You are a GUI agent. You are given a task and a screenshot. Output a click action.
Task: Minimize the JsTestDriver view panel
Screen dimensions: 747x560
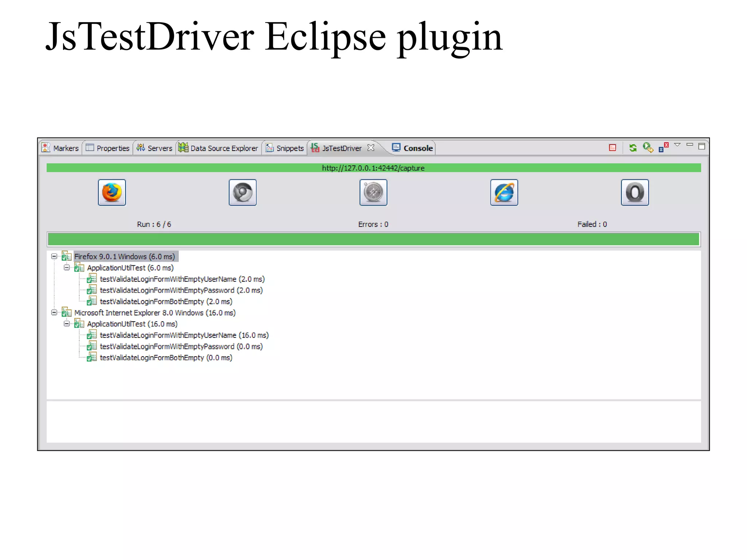click(x=690, y=145)
